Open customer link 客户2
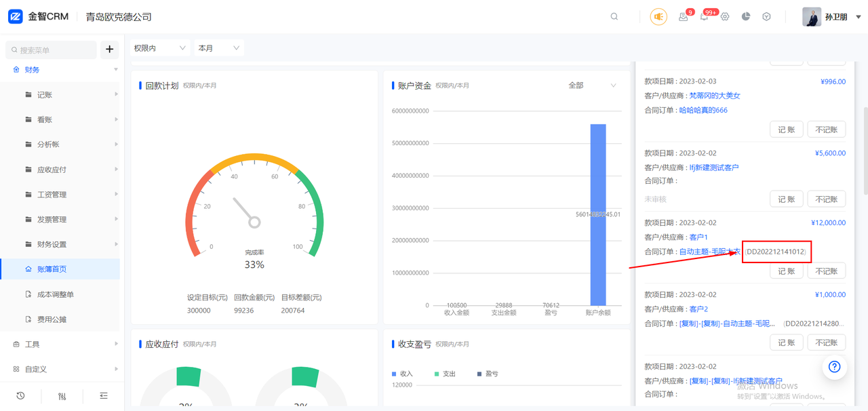This screenshot has height=411, width=868. click(698, 309)
